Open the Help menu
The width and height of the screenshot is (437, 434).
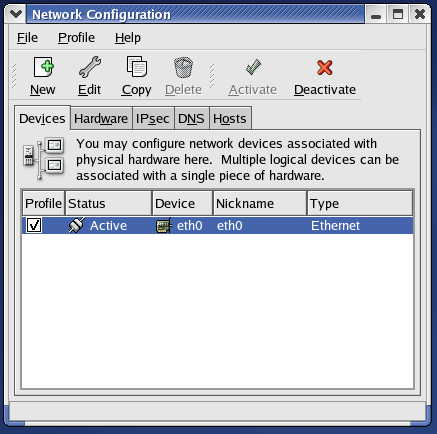pyautogui.click(x=128, y=38)
